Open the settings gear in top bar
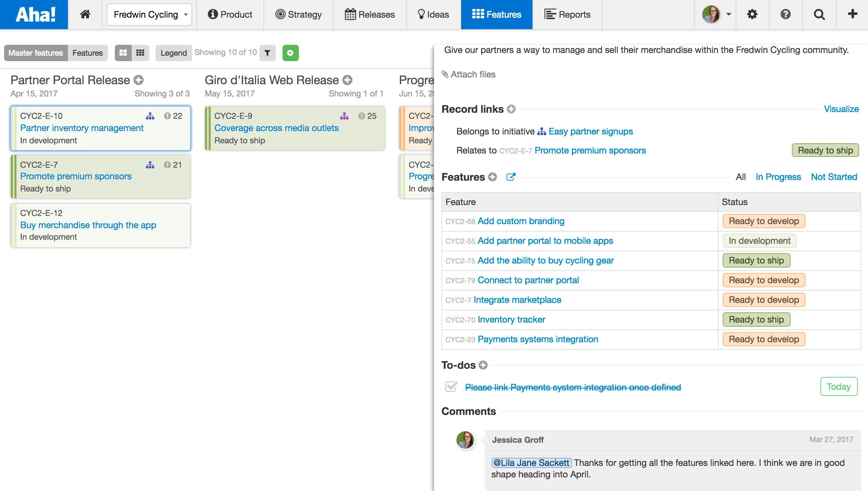The width and height of the screenshot is (868, 491). (752, 14)
